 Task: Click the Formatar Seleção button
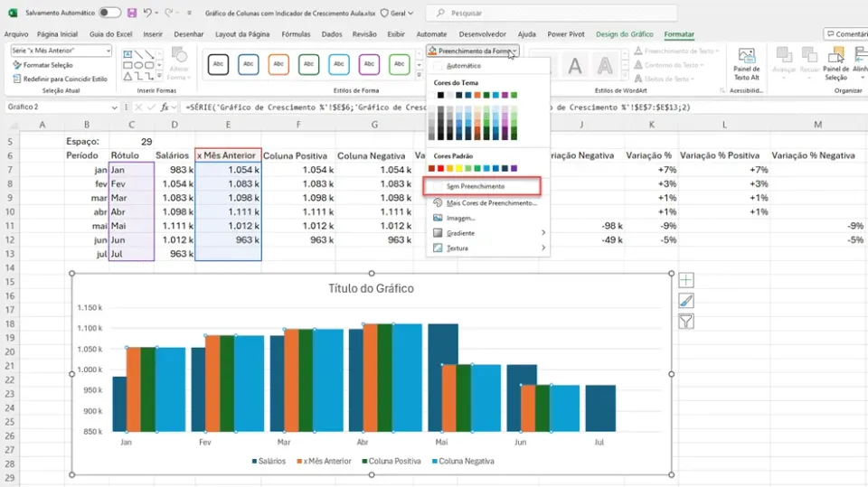coord(42,65)
